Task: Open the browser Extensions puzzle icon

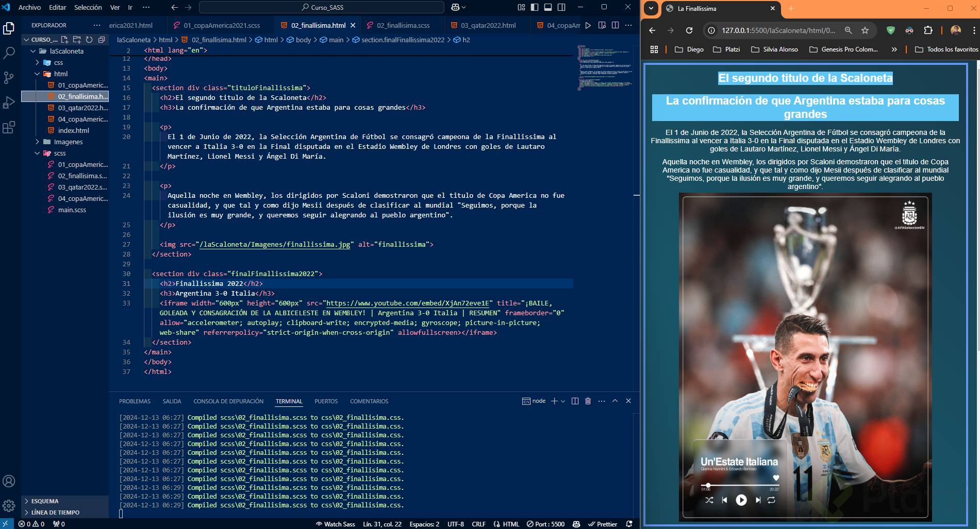Action: pos(928,30)
